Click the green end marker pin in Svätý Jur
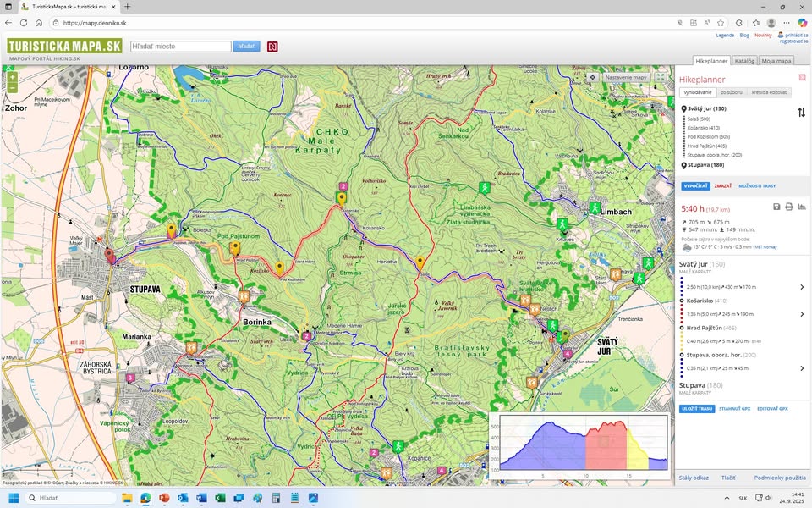 click(566, 336)
